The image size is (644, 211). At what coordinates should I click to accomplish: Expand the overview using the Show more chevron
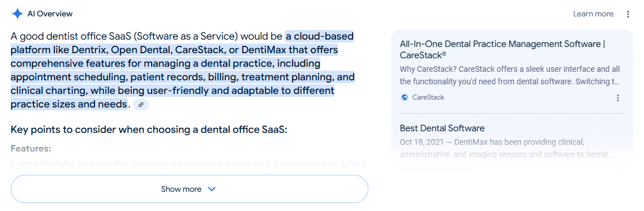click(212, 190)
